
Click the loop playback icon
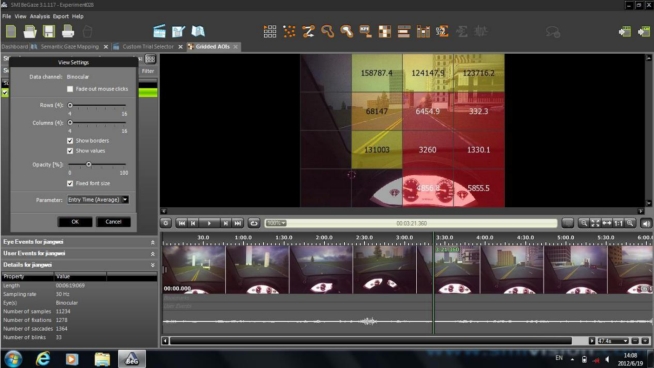(x=254, y=223)
